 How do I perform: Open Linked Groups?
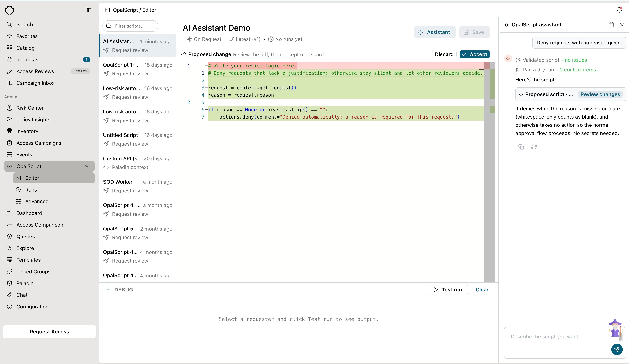click(x=49, y=271)
